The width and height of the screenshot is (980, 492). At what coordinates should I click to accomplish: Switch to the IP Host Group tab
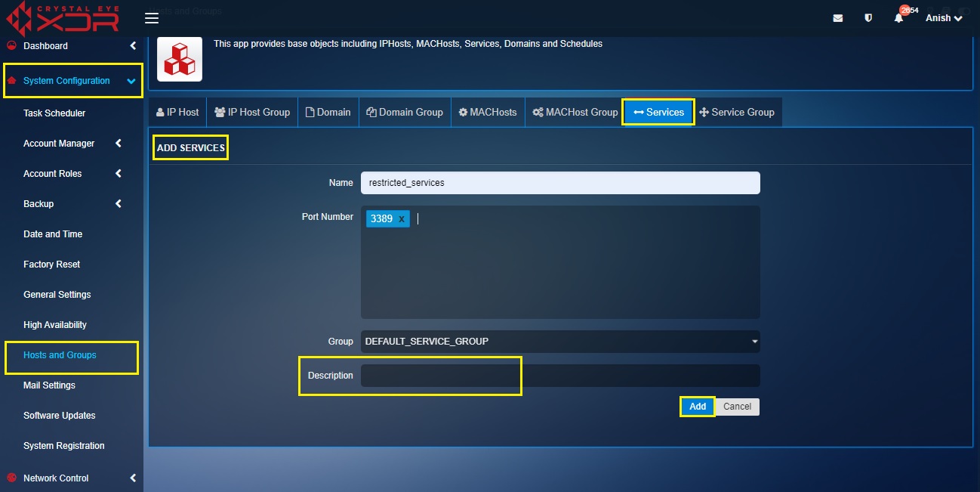(x=252, y=112)
